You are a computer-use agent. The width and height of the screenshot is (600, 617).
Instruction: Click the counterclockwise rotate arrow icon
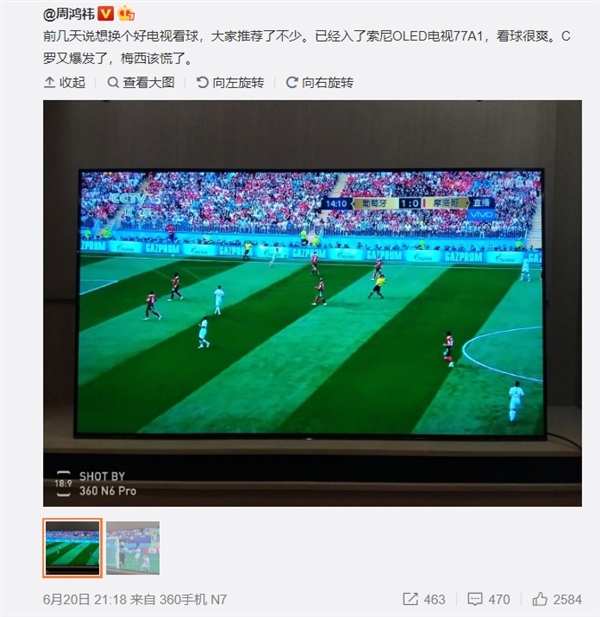[x=202, y=82]
